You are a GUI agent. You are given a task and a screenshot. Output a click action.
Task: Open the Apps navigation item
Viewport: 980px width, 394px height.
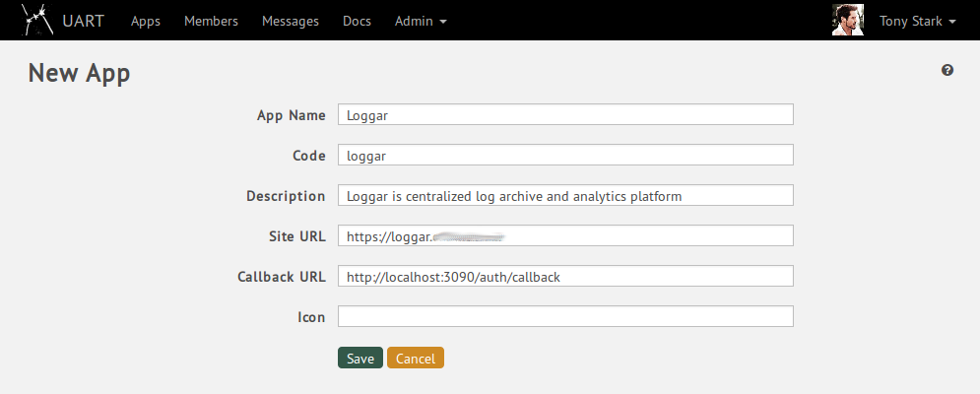pyautogui.click(x=146, y=21)
